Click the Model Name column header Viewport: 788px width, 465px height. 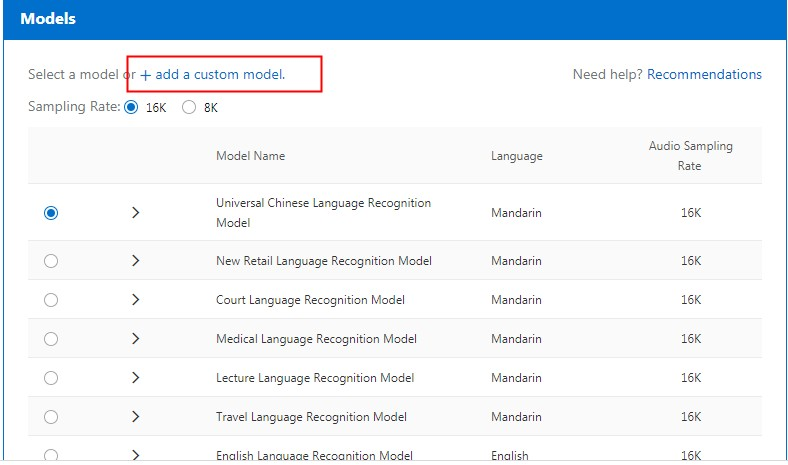pyautogui.click(x=250, y=156)
